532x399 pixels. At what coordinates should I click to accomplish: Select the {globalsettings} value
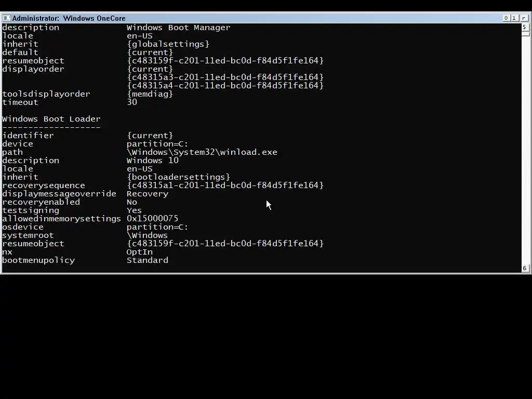pyautogui.click(x=168, y=44)
